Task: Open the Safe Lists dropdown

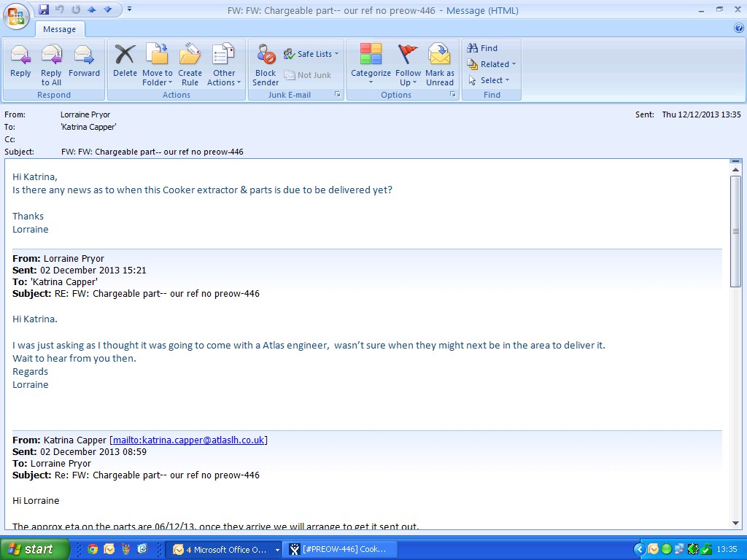Action: pyautogui.click(x=311, y=54)
